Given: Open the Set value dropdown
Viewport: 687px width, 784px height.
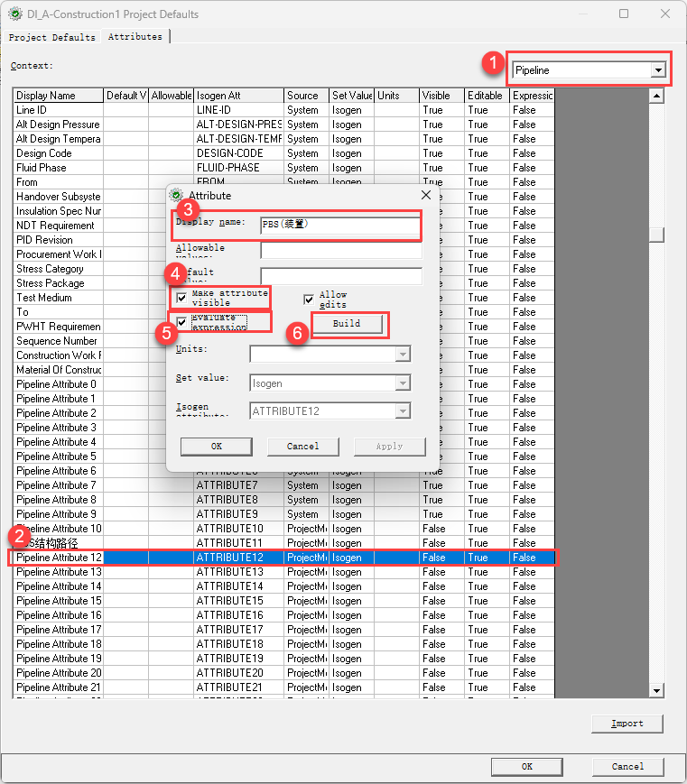Looking at the screenshot, I should (403, 383).
